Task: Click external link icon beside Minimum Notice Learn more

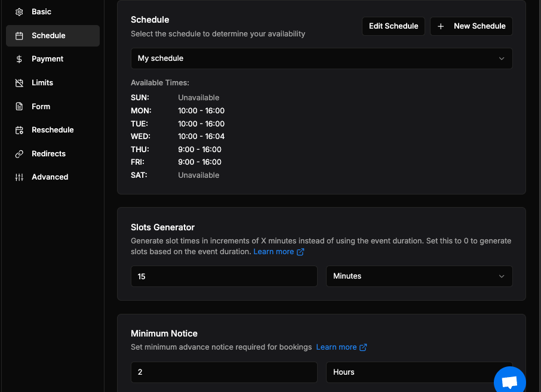Action: point(363,347)
